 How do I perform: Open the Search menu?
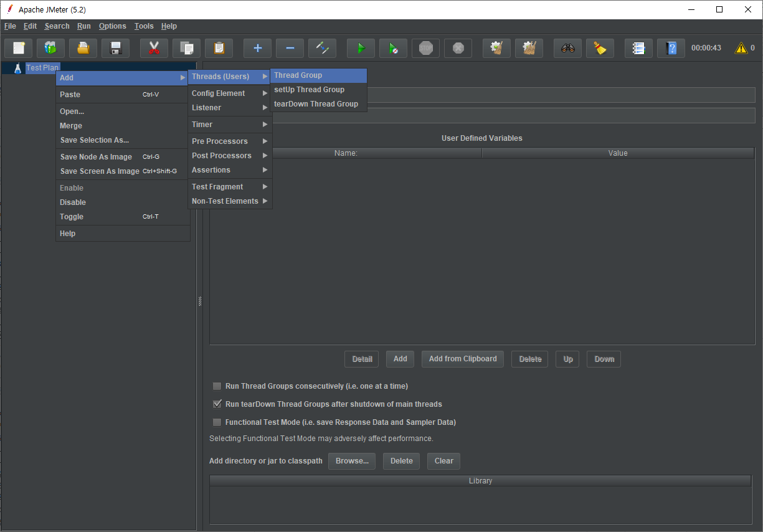(x=57, y=26)
